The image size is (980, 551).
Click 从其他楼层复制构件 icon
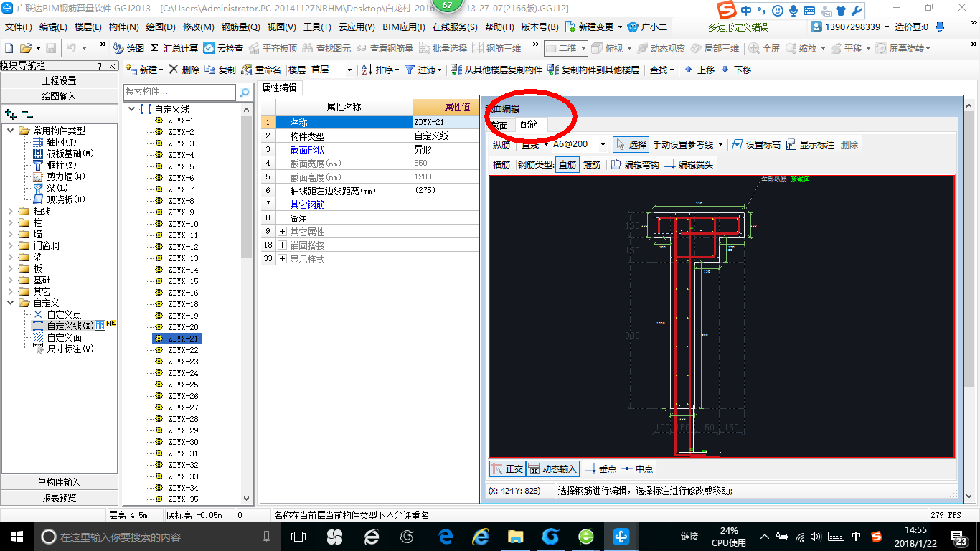pyautogui.click(x=456, y=70)
